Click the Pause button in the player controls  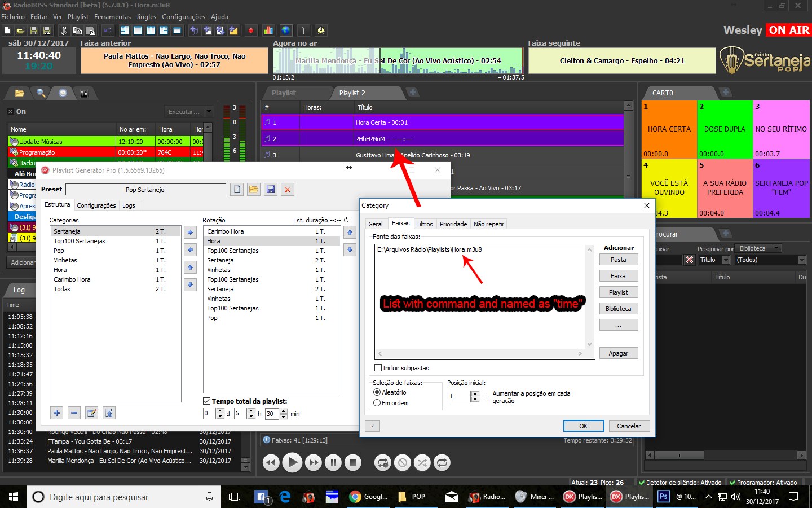(333, 463)
